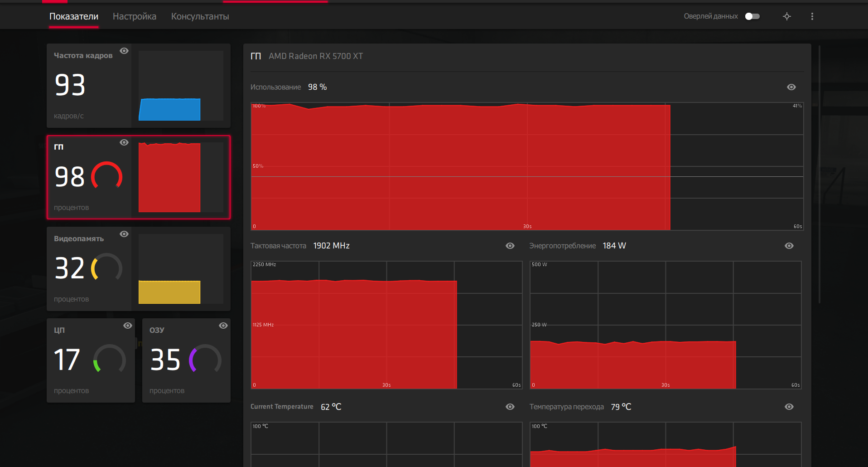Click the Температура перехода graph
The height and width of the screenshot is (467, 868).
pos(665,444)
